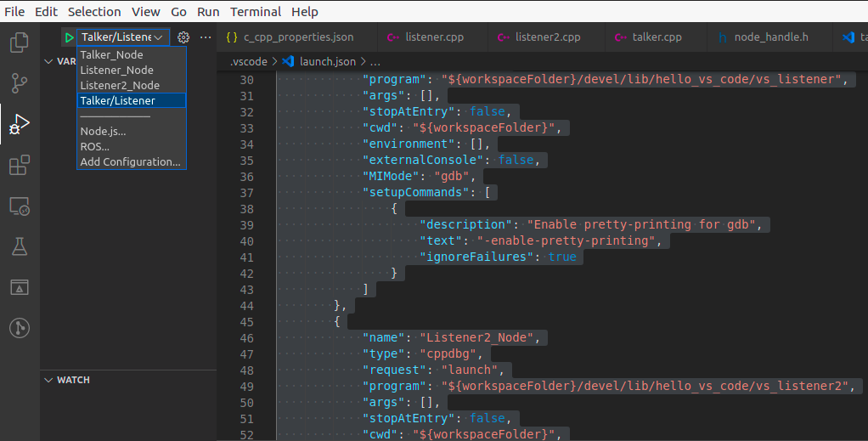Open the Extensions view
868x441 pixels.
click(x=20, y=165)
